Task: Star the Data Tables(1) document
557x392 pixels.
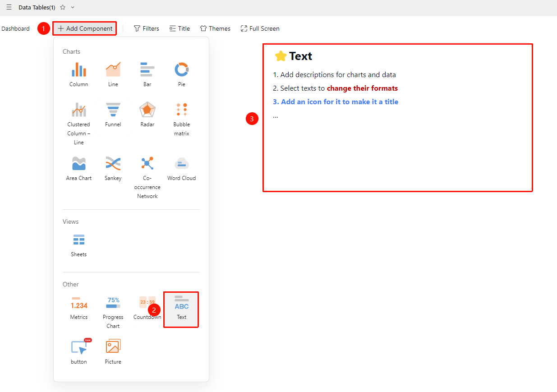Action: 63,7
